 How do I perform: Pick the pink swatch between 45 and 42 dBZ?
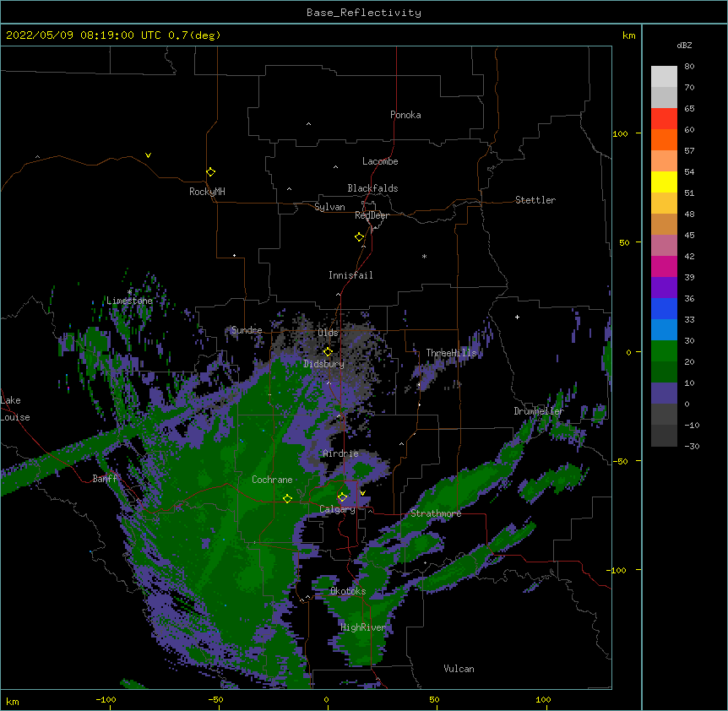coord(664,245)
